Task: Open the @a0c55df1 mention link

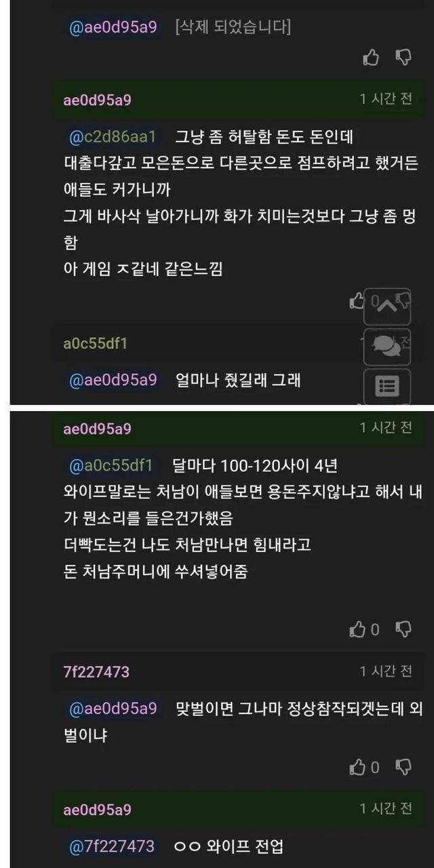Action: click(111, 466)
